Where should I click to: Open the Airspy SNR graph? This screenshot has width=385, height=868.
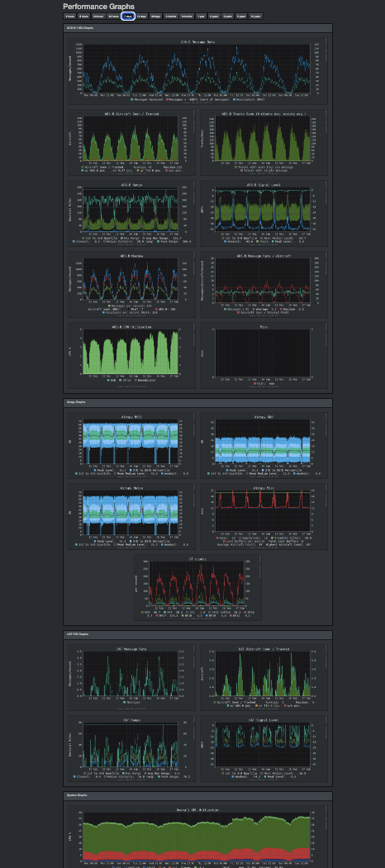(264, 445)
